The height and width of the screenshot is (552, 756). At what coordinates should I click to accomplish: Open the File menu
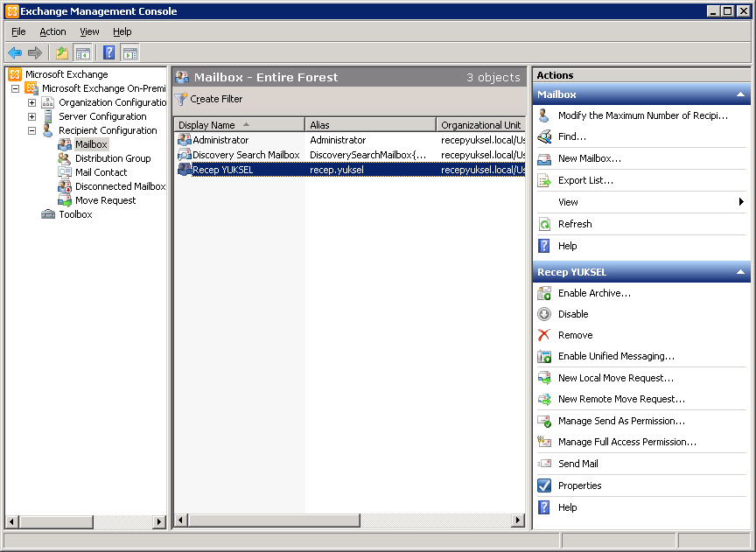pyautogui.click(x=18, y=31)
